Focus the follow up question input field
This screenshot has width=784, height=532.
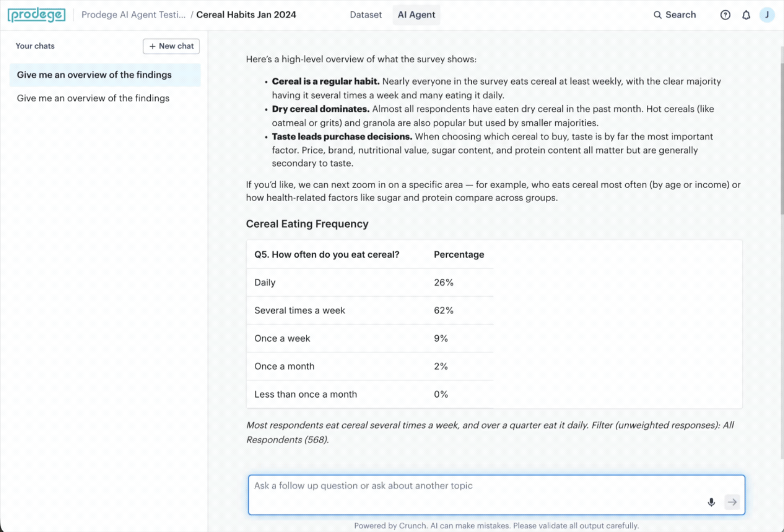(x=497, y=495)
